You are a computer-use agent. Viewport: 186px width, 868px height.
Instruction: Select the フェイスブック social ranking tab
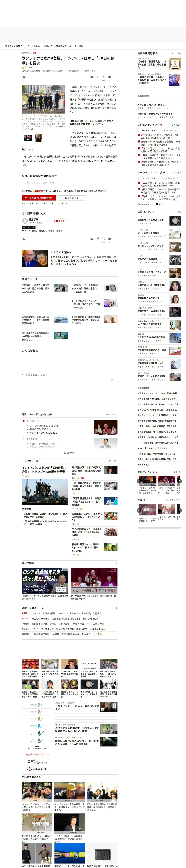[148, 178]
